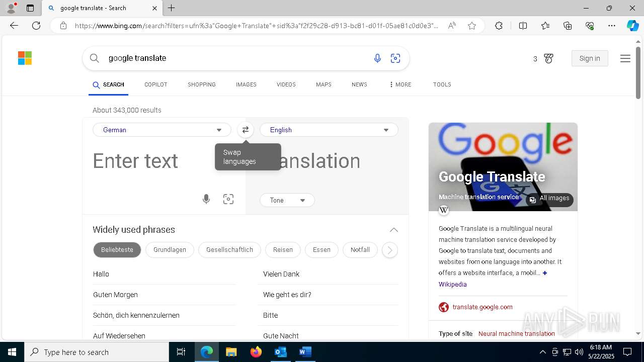Click the translator microphone input icon
Image resolution: width=644 pixels, height=362 pixels.
pyautogui.click(x=206, y=199)
